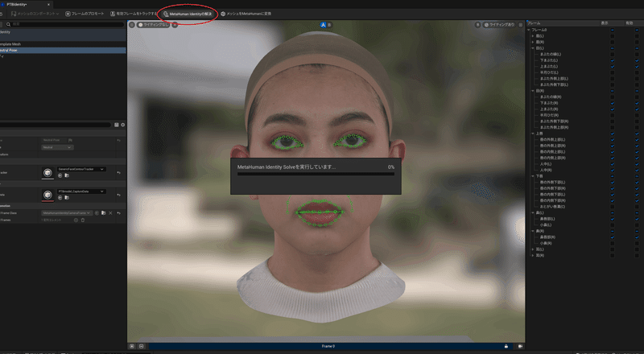Select the 半月ひだ(L) curve row
This screenshot has width=644, height=354.
[x=549, y=72]
